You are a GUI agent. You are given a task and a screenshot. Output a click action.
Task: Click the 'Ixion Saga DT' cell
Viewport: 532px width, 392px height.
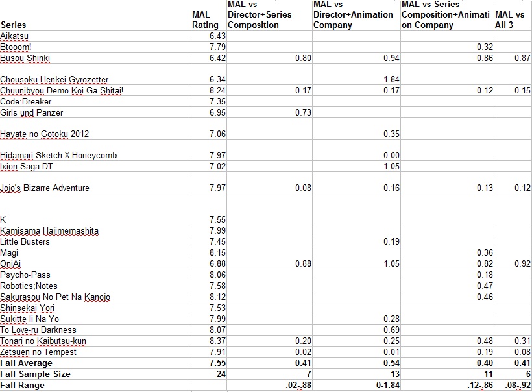pos(95,166)
